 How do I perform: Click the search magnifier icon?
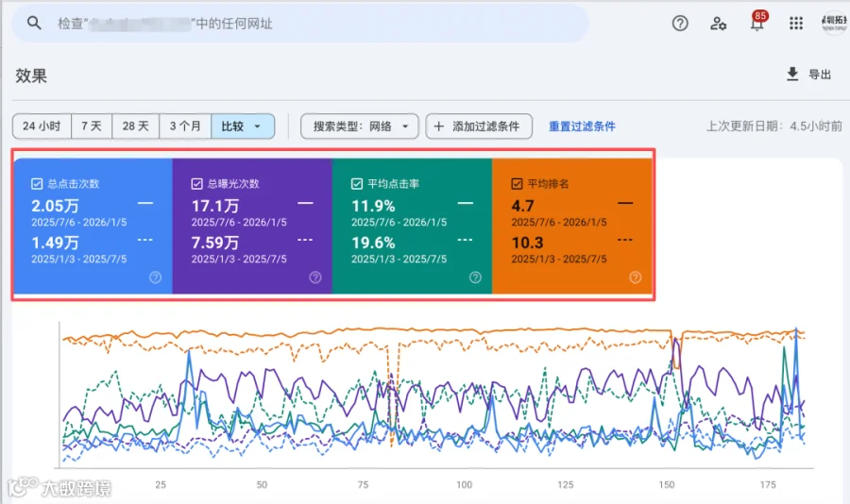34,24
